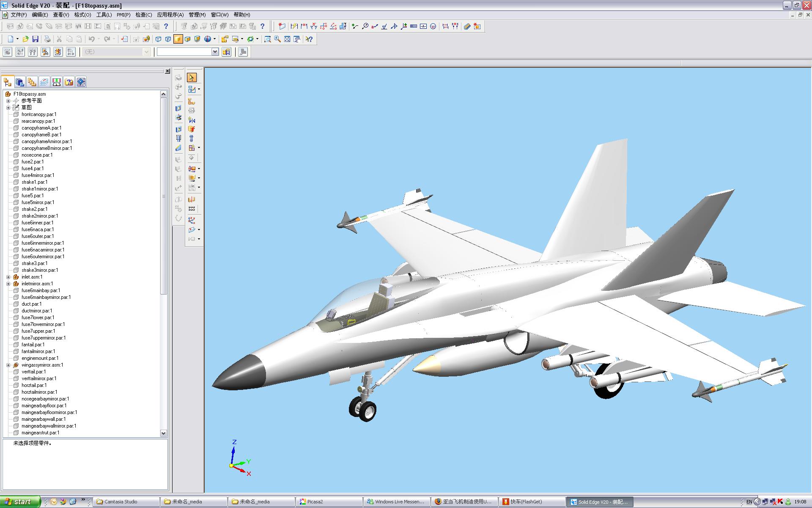
Task: Open the 工具(L) menu
Action: (104, 15)
